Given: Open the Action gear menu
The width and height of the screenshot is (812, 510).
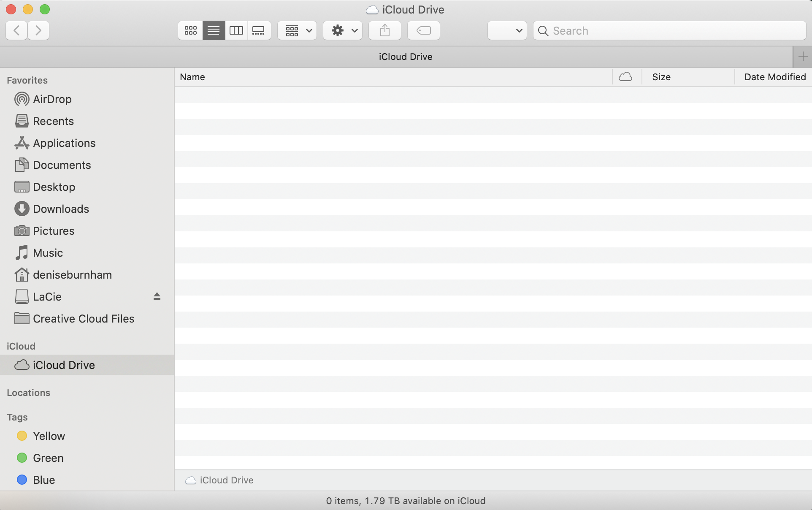Looking at the screenshot, I should tap(343, 30).
